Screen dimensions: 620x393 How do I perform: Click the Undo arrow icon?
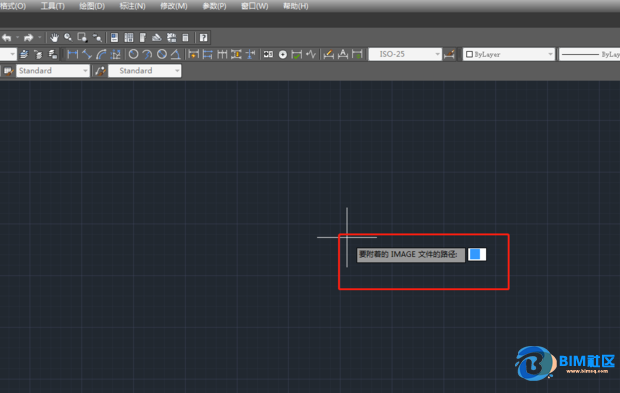point(7,38)
